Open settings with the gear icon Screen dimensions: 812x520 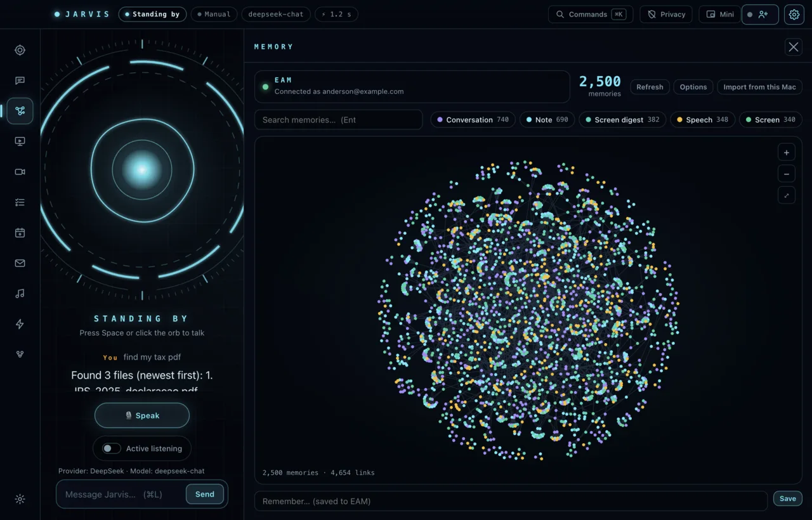click(794, 15)
